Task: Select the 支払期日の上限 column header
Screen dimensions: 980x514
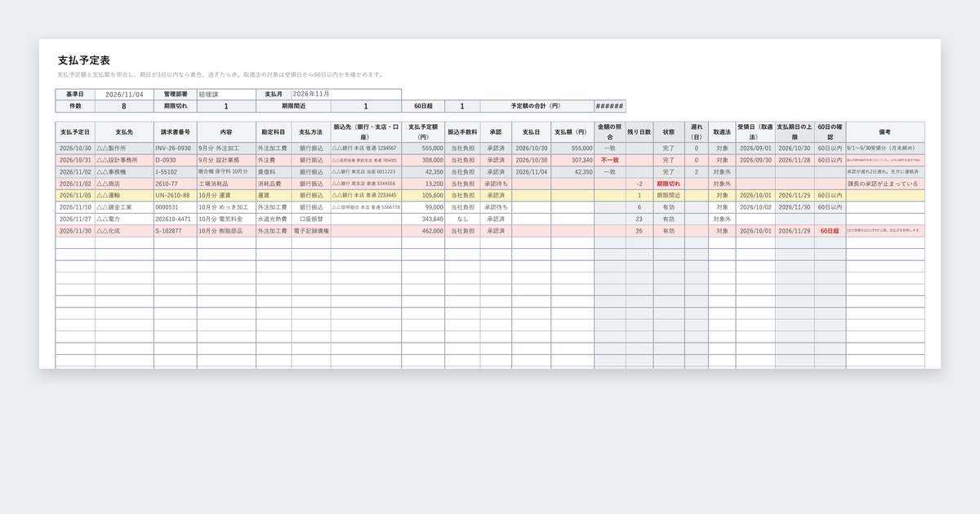Action: click(x=795, y=131)
